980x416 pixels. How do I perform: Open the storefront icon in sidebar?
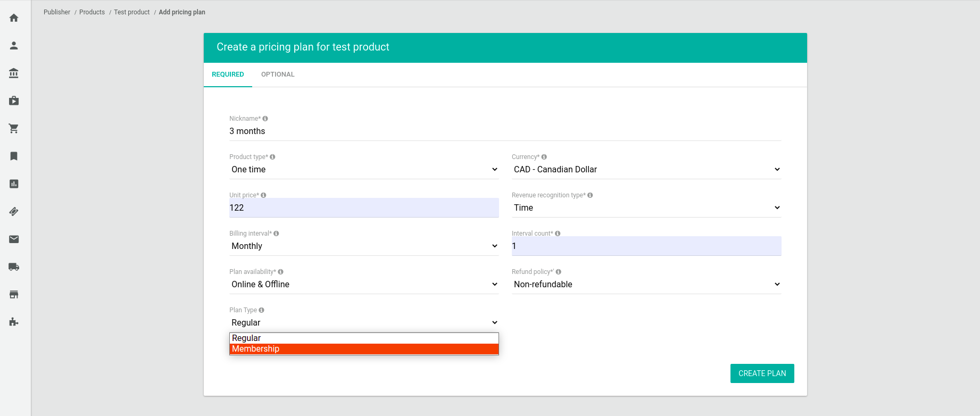pyautogui.click(x=14, y=295)
